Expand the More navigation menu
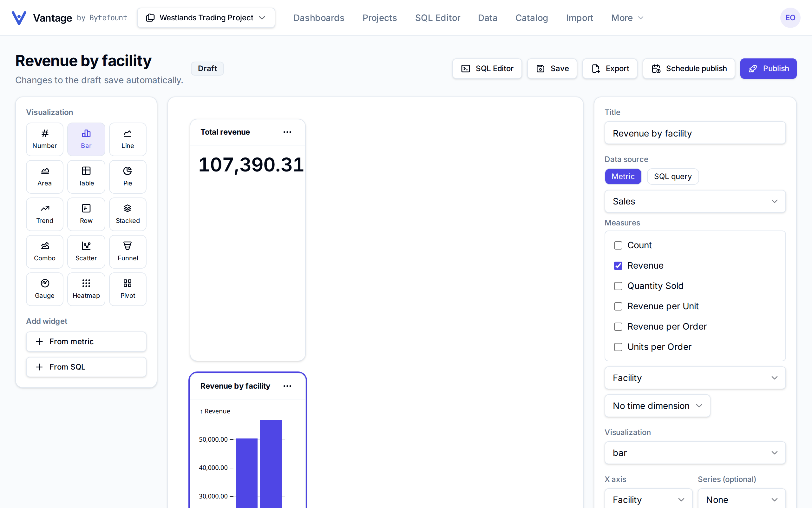Screen dimensions: 812x508 click(627, 18)
